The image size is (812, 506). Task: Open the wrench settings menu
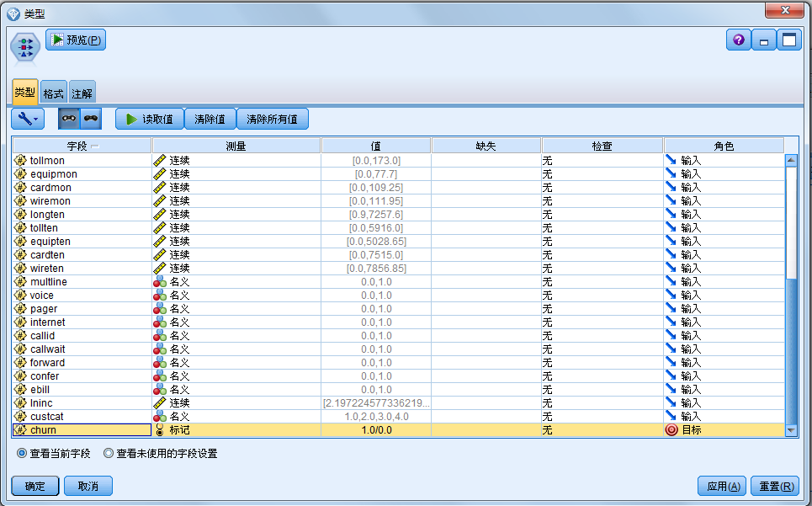24,118
